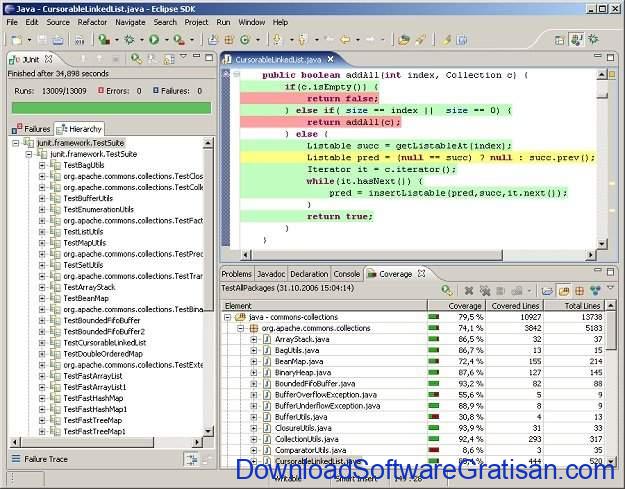This screenshot has width=625, height=489.
Task: Switch to the Debug perspective icon
Action: coord(594,39)
